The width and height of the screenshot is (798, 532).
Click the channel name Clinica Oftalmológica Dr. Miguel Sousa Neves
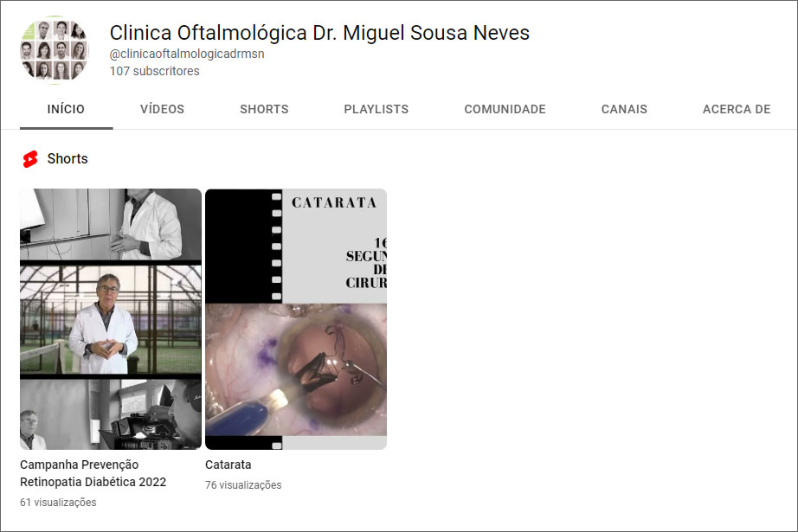coord(319,33)
